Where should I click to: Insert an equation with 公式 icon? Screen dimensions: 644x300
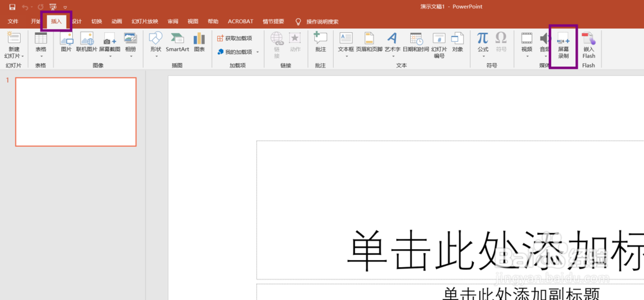point(483,39)
